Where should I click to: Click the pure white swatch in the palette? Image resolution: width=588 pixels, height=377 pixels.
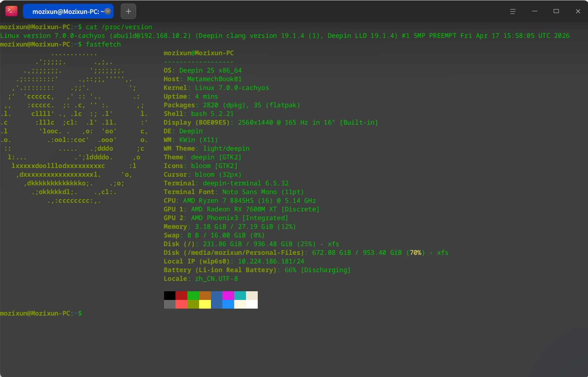pyautogui.click(x=252, y=304)
